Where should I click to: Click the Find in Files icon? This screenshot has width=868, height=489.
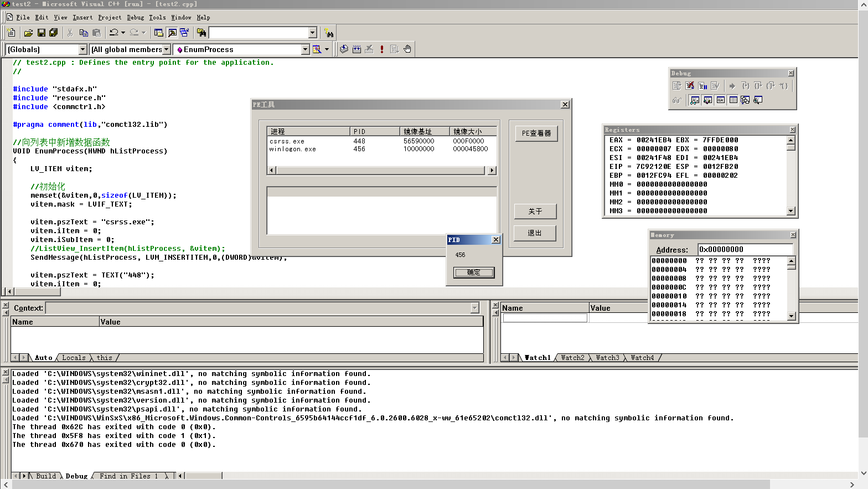pos(201,33)
